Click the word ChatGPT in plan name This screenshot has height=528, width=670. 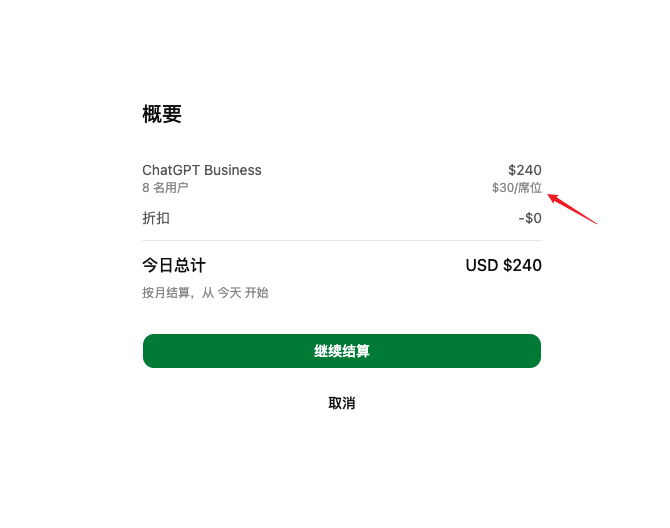coord(171,170)
